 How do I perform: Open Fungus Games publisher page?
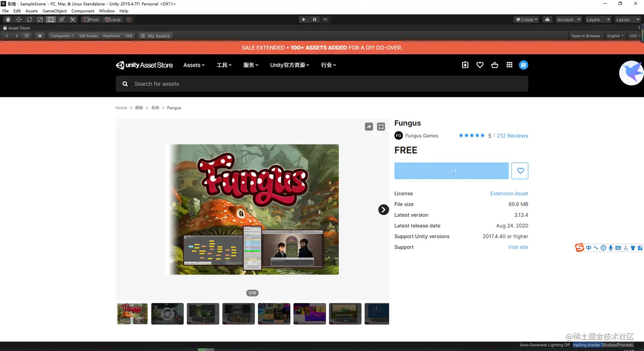pos(422,136)
